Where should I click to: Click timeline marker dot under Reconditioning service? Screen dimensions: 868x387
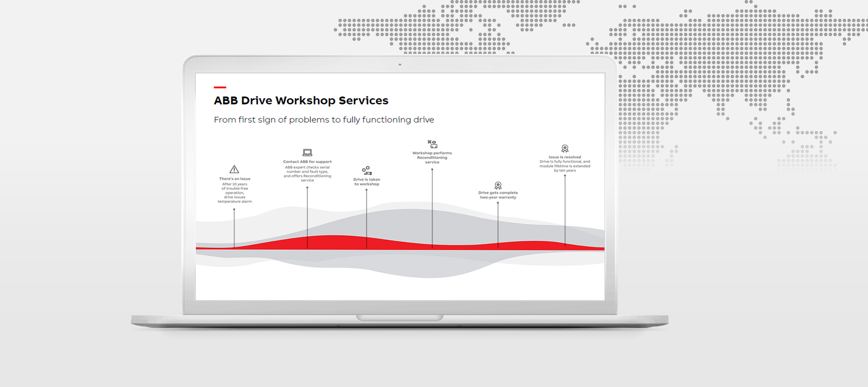(432, 170)
